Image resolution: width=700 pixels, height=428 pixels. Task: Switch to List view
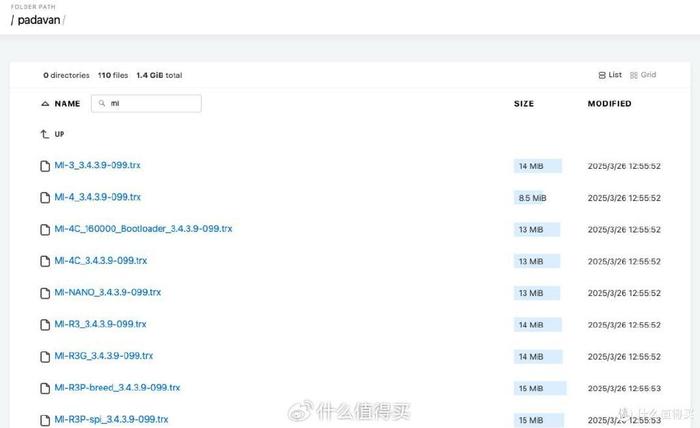[x=610, y=75]
